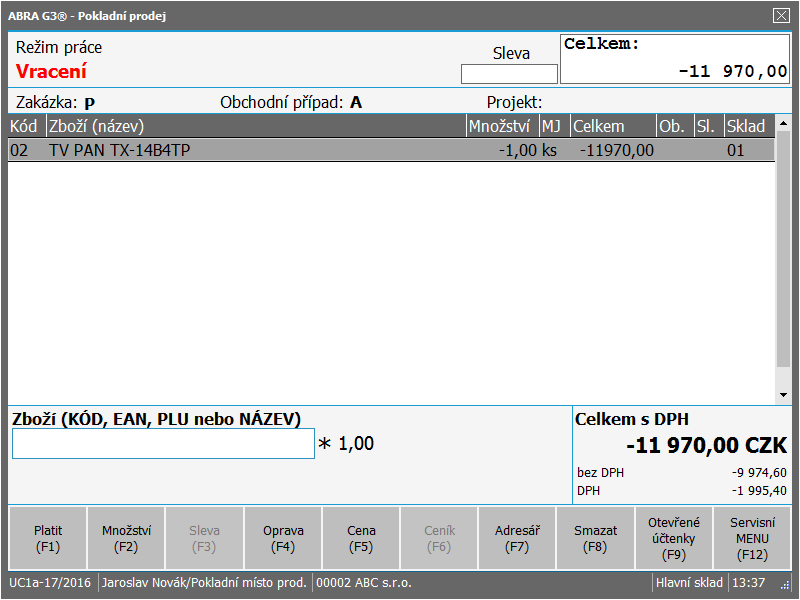
Task: Click the Zboží (název) column header
Action: coord(255,126)
